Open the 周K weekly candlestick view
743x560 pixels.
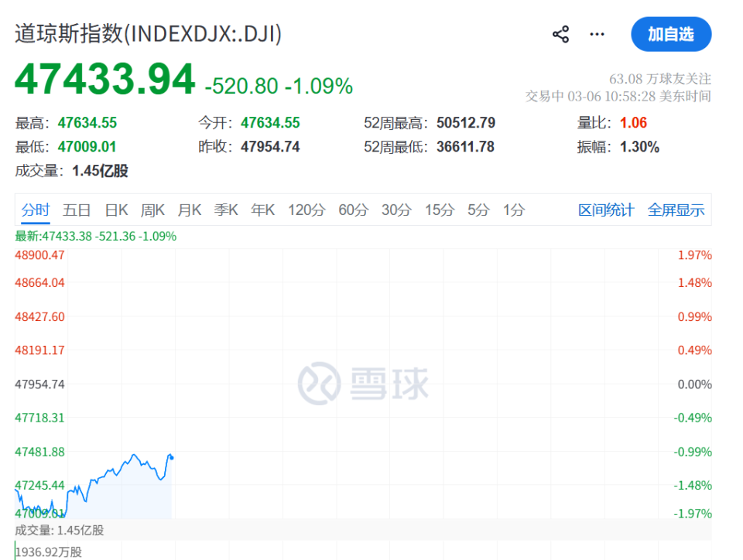pos(152,209)
